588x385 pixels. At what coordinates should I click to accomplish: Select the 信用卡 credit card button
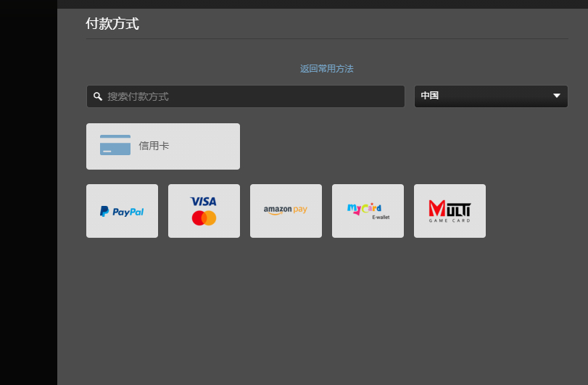click(163, 146)
